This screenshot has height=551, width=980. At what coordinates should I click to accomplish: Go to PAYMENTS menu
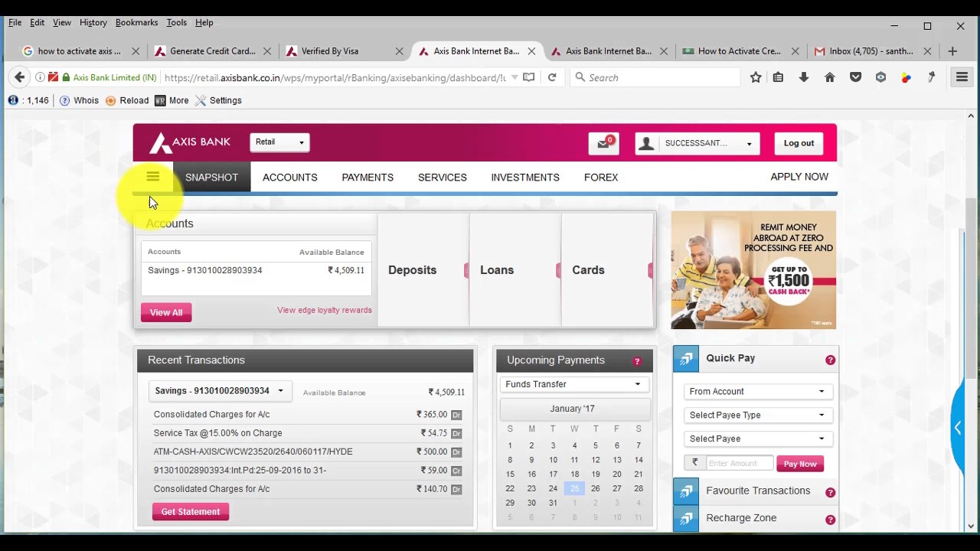click(x=367, y=178)
